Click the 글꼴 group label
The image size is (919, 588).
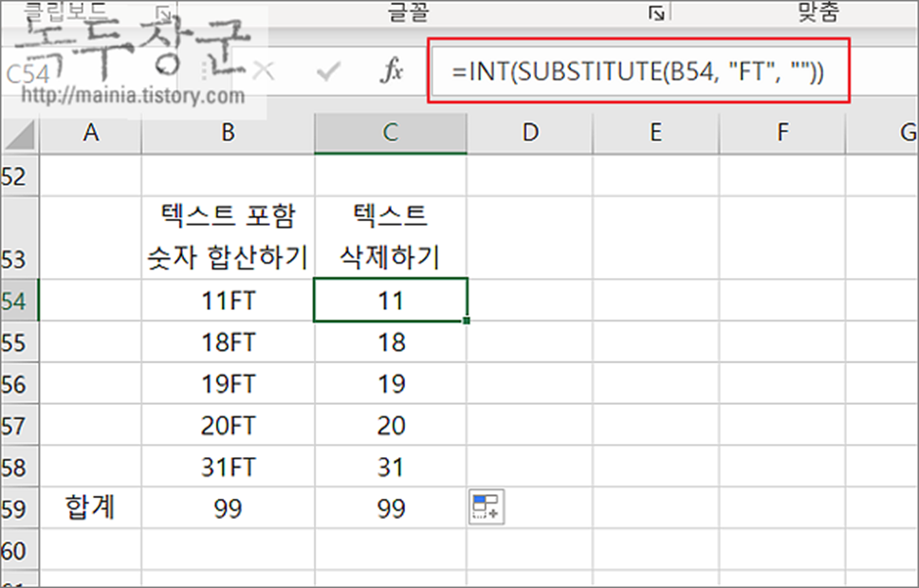pyautogui.click(x=409, y=11)
